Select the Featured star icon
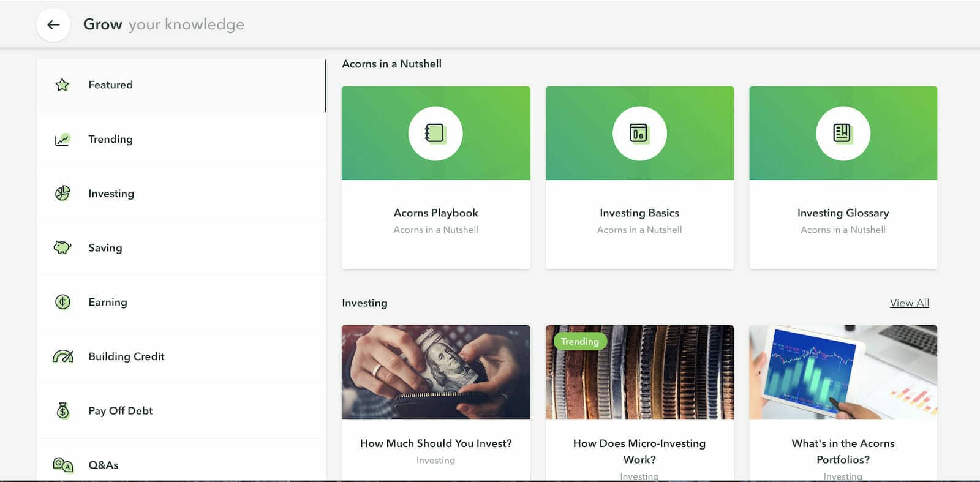 (62, 85)
